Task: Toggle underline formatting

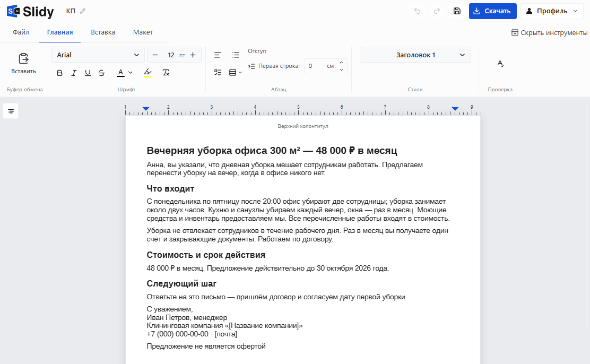Action: (88, 73)
